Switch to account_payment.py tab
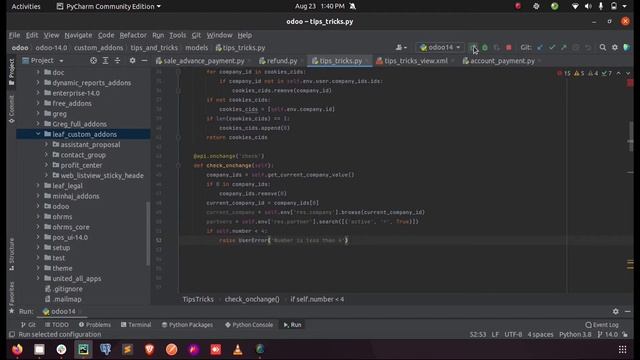The height and width of the screenshot is (360, 640). point(502,61)
